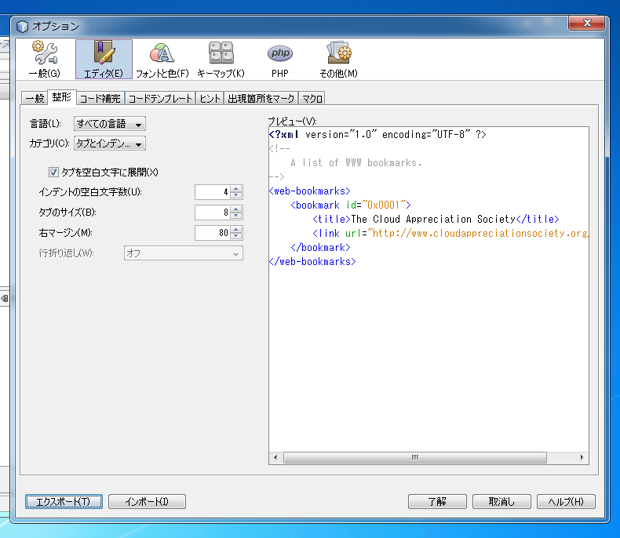Viewport: 620px width, 538px height.
Task: Click the <bookmark id="0x0001"> line
Action: (351, 205)
